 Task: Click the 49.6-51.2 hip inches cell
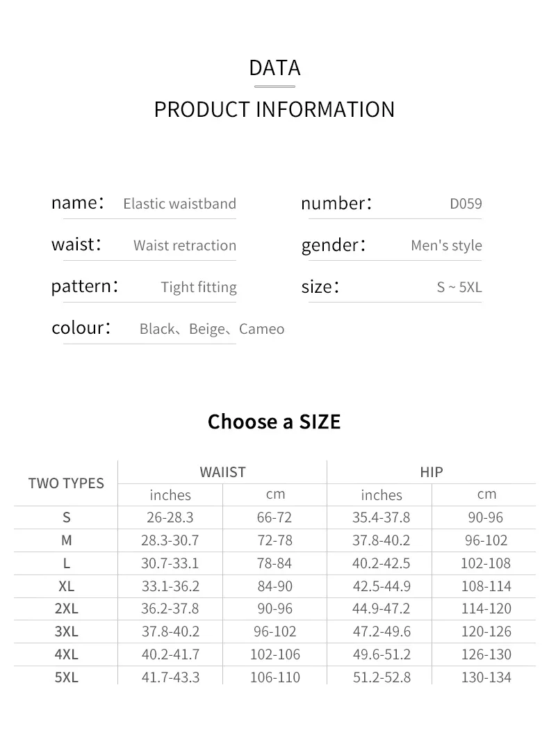(x=382, y=654)
